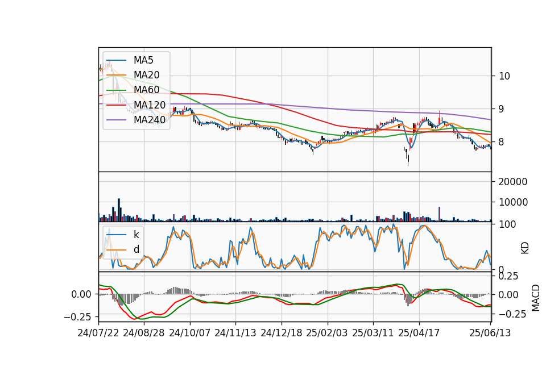Click the purple MA240 legend line
546x392 pixels.
coord(116,120)
